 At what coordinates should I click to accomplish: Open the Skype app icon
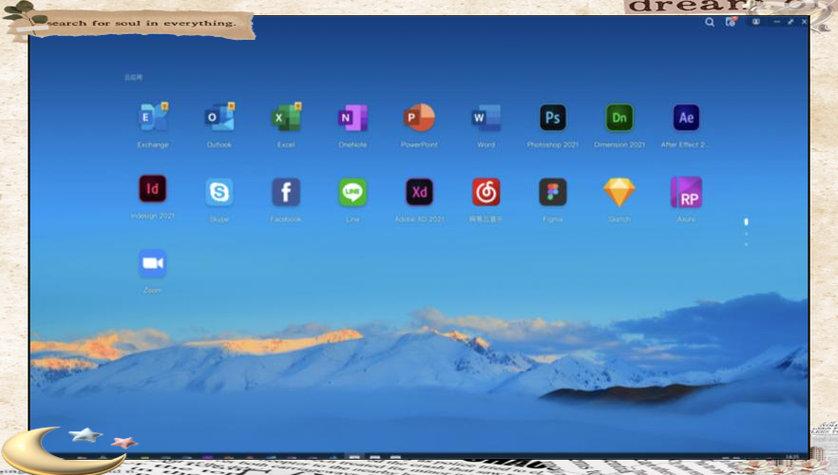click(220, 192)
